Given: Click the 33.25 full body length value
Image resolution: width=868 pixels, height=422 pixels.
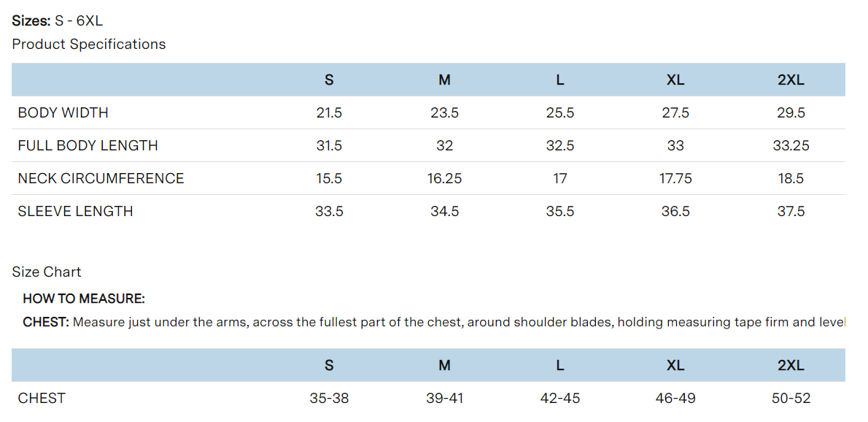Looking at the screenshot, I should tap(791, 145).
